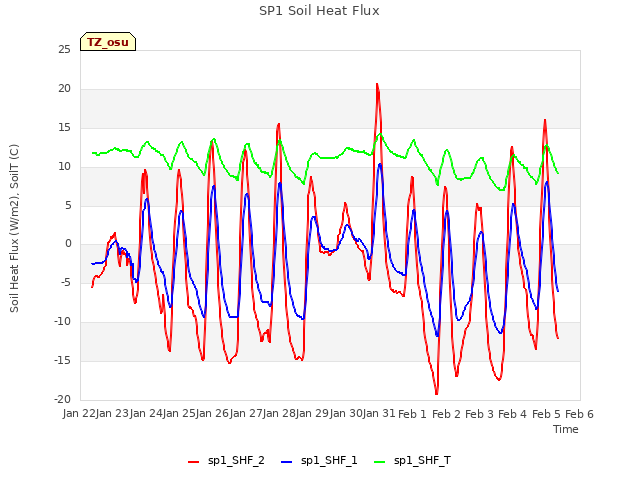Click the Feb 5 x-axis tick label
This screenshot has height=480, width=640.
[x=546, y=414]
